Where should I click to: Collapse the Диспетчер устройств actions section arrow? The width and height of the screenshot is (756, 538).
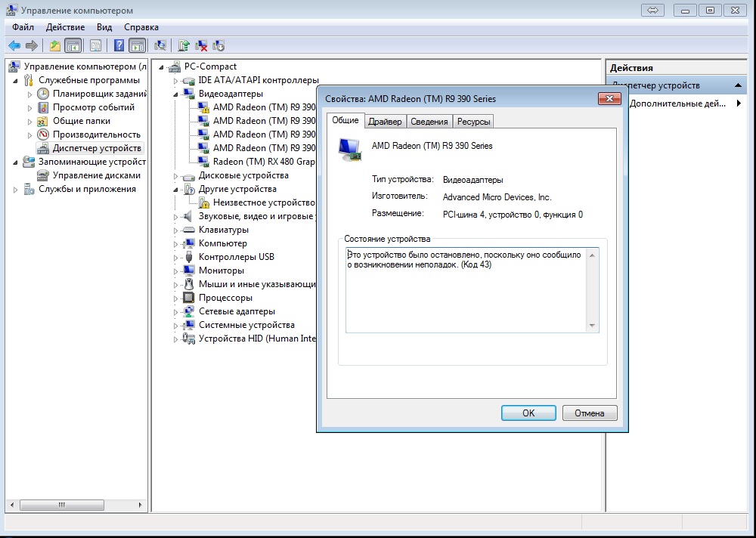tap(738, 85)
